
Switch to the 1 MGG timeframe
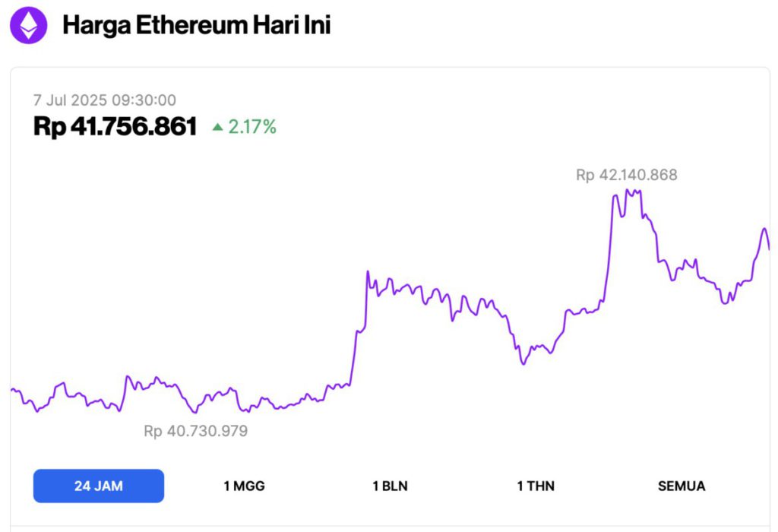click(x=242, y=486)
